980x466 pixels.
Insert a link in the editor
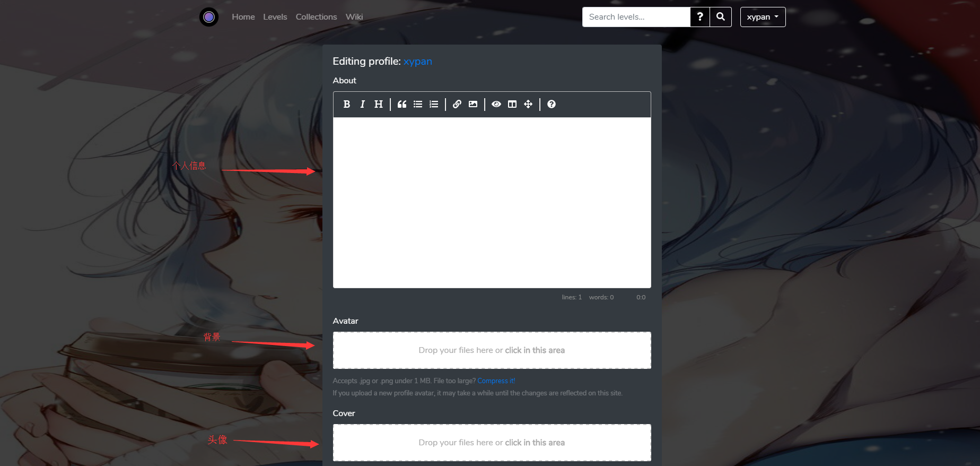pos(457,104)
